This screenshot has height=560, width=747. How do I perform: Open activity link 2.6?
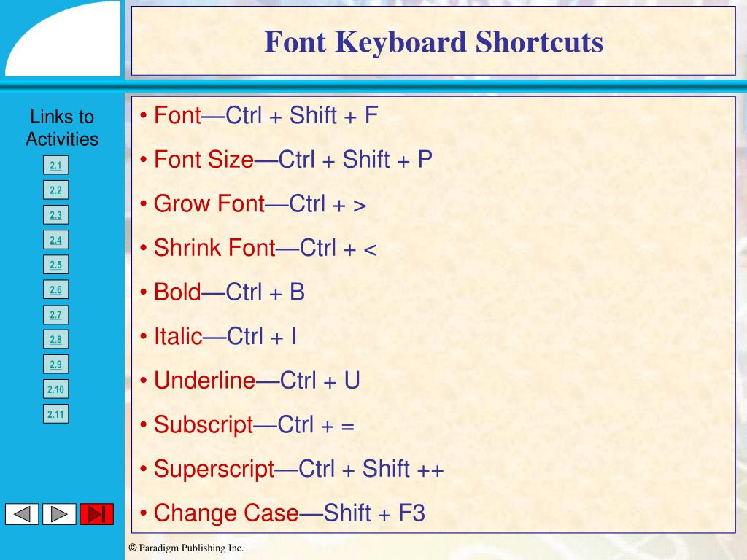click(x=55, y=289)
